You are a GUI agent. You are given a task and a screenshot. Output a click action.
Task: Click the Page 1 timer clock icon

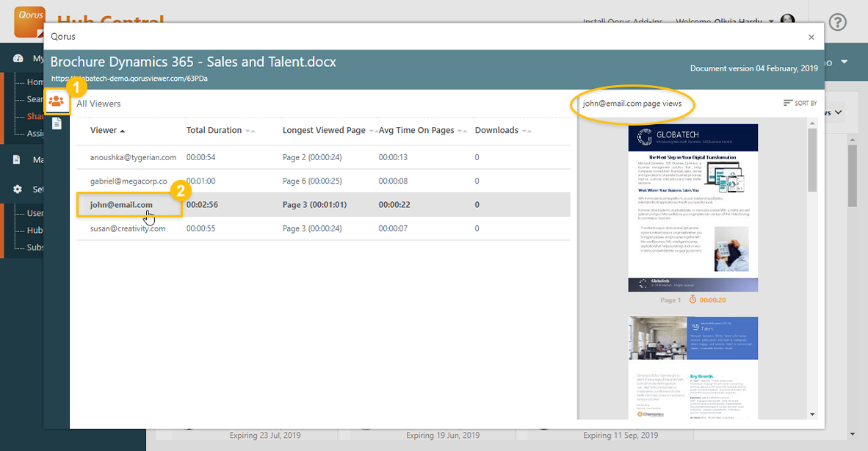[692, 300]
